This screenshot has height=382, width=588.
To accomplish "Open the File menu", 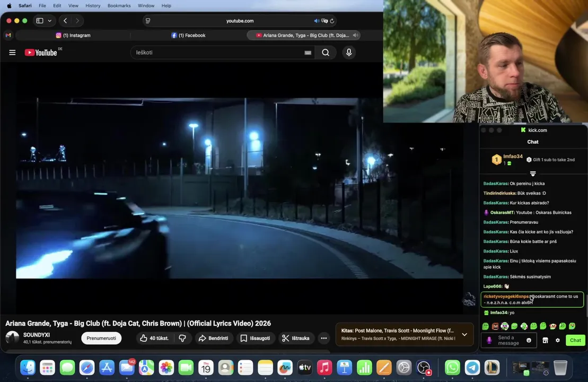I will pos(42,6).
